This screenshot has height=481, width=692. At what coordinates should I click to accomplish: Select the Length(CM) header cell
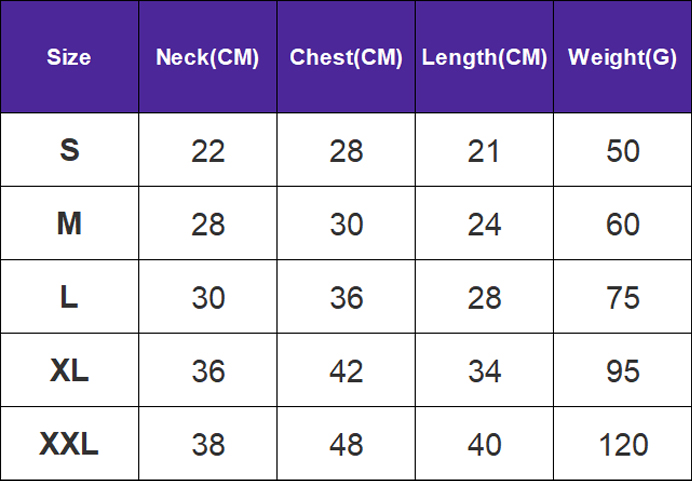click(x=484, y=57)
